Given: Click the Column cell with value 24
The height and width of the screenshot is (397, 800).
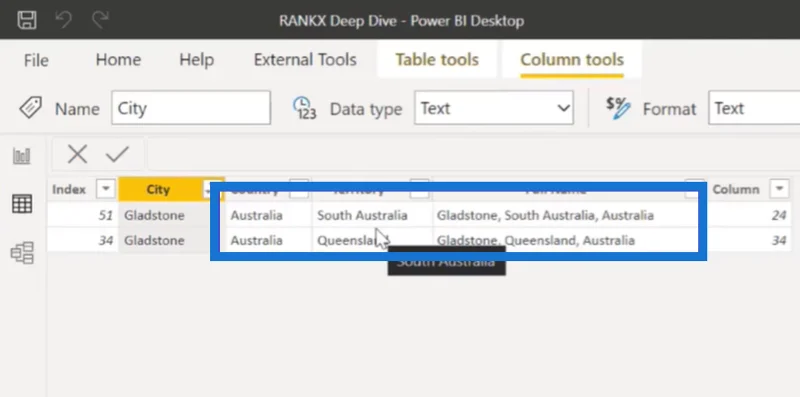Looking at the screenshot, I should [x=749, y=215].
